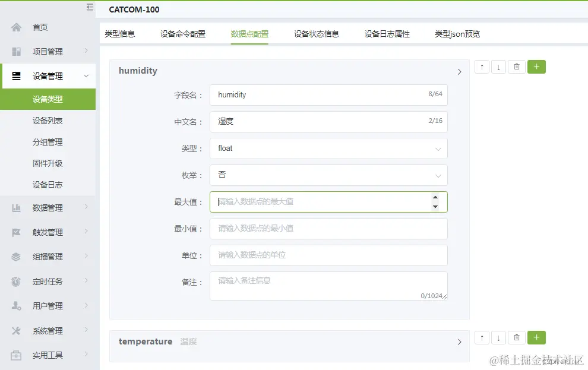Click into the 备注 textarea

tap(328, 286)
